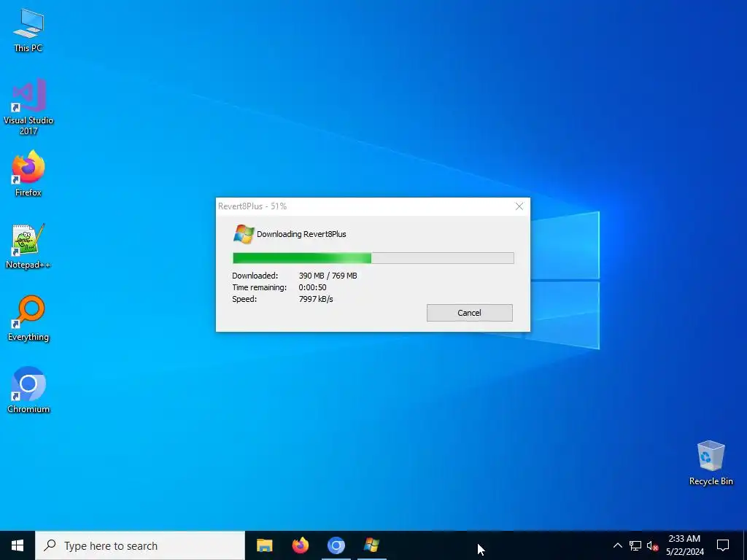This screenshot has height=560, width=747.
Task: Open the clock showing 2:33 AM
Action: pos(684,545)
